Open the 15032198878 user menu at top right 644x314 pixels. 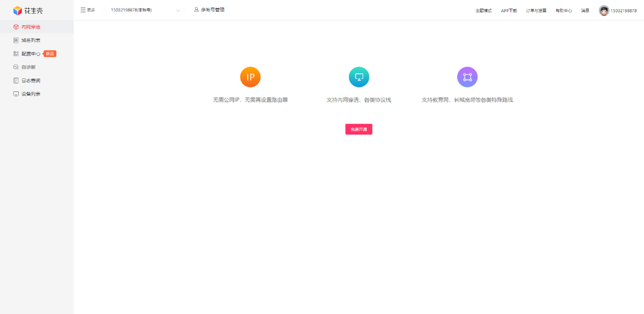(624, 11)
